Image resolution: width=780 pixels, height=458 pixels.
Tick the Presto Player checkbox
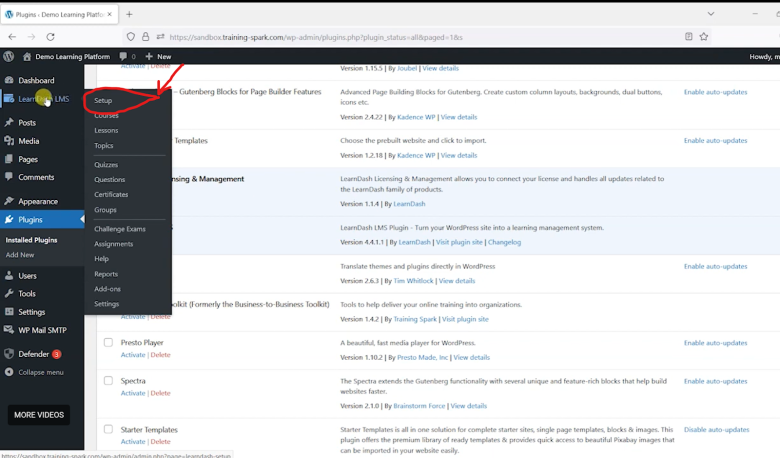109,343
